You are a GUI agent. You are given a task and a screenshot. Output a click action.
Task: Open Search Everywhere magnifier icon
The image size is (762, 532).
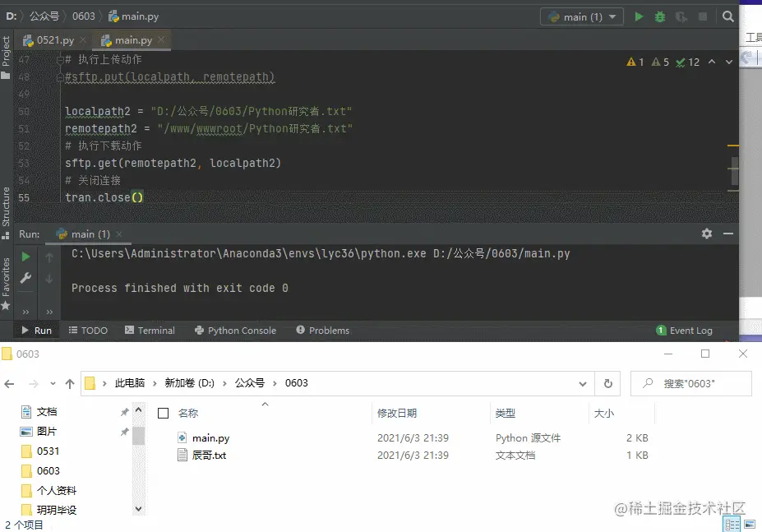pos(727,17)
